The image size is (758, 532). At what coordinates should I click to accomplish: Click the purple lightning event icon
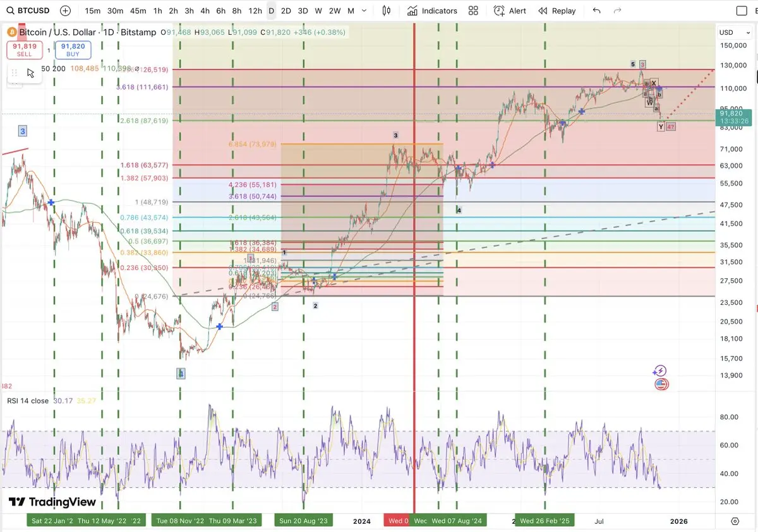click(660, 371)
